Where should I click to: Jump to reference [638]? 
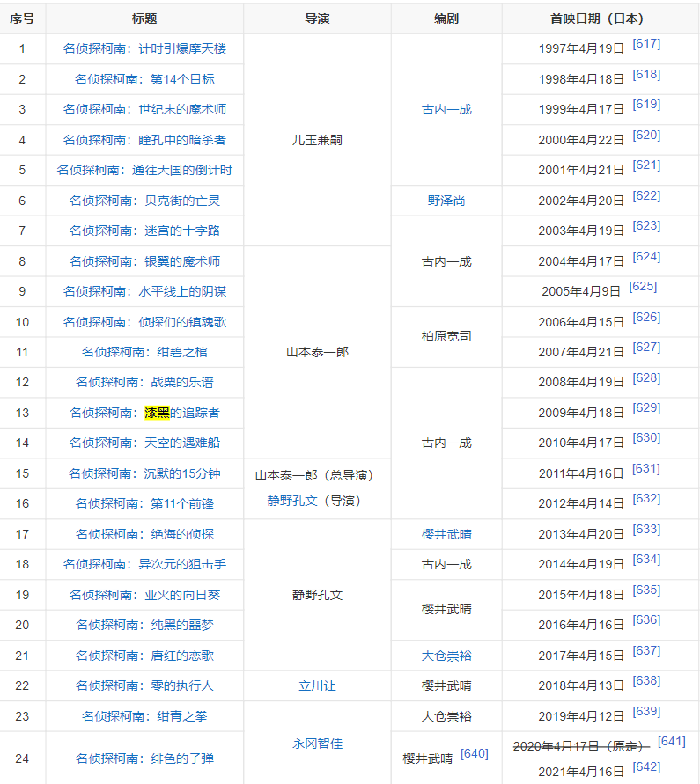coord(646,681)
